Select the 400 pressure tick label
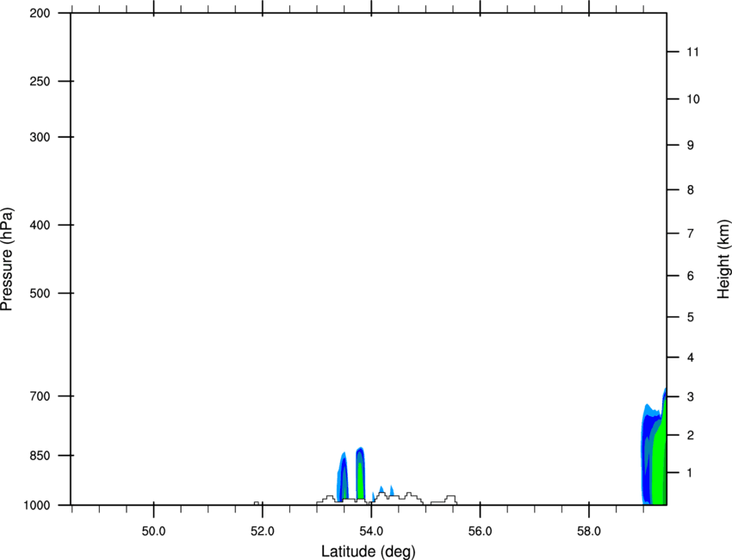 (40, 225)
